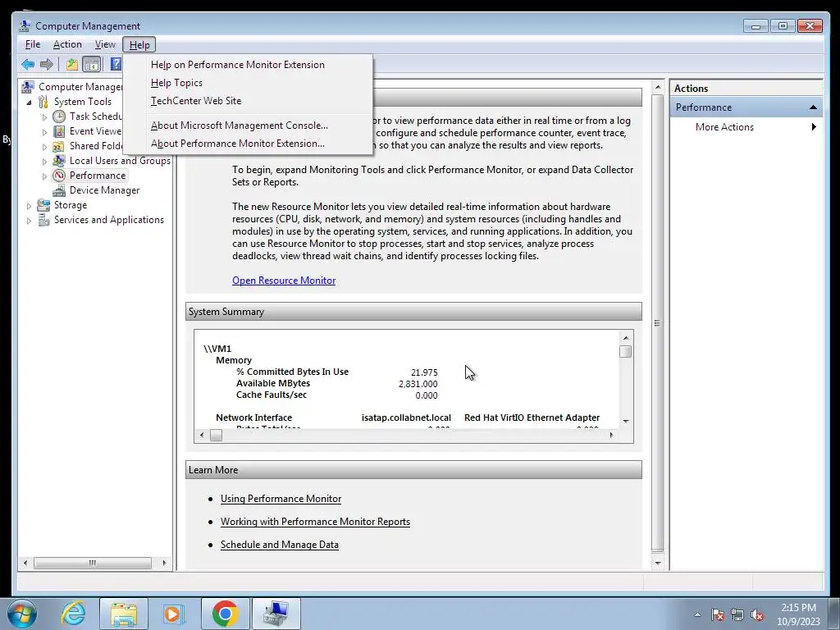Screen dimensions: 840x630
Task: Select the Computer Management root node icon
Action: pos(29,86)
